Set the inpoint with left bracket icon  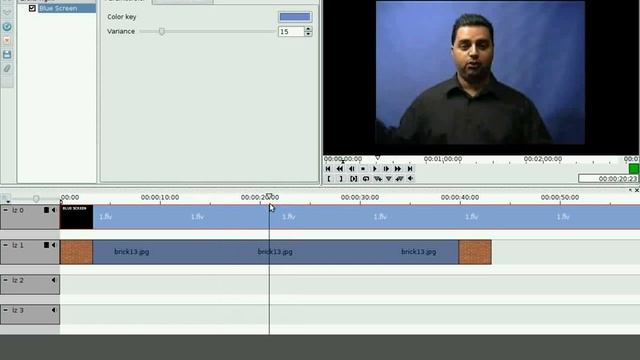tap(329, 179)
